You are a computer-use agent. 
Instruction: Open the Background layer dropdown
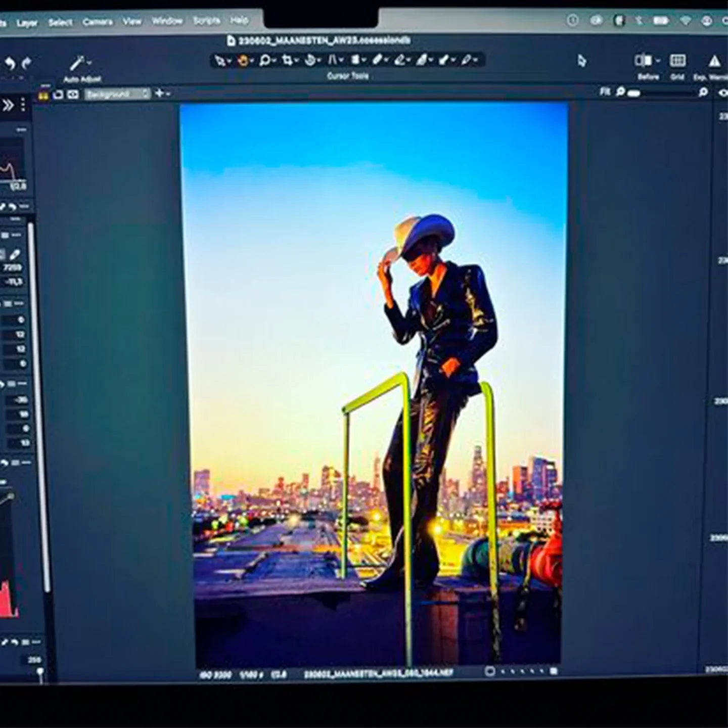pos(117,94)
